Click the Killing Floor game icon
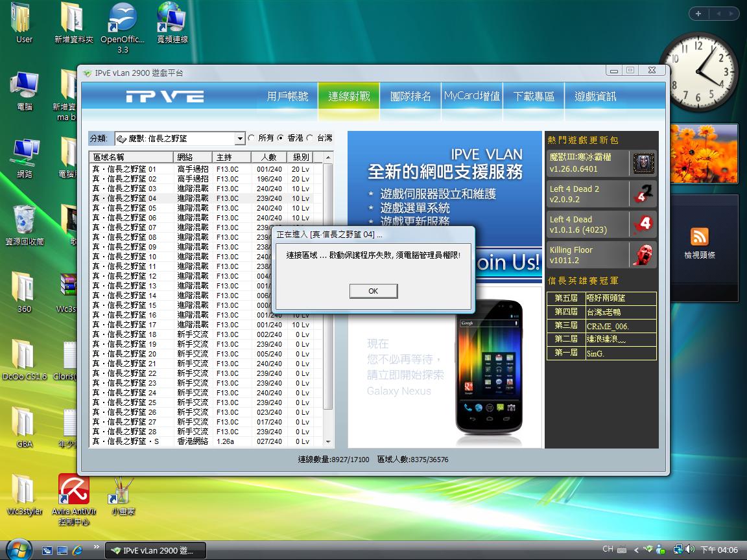The height and width of the screenshot is (560, 747). coord(643,255)
